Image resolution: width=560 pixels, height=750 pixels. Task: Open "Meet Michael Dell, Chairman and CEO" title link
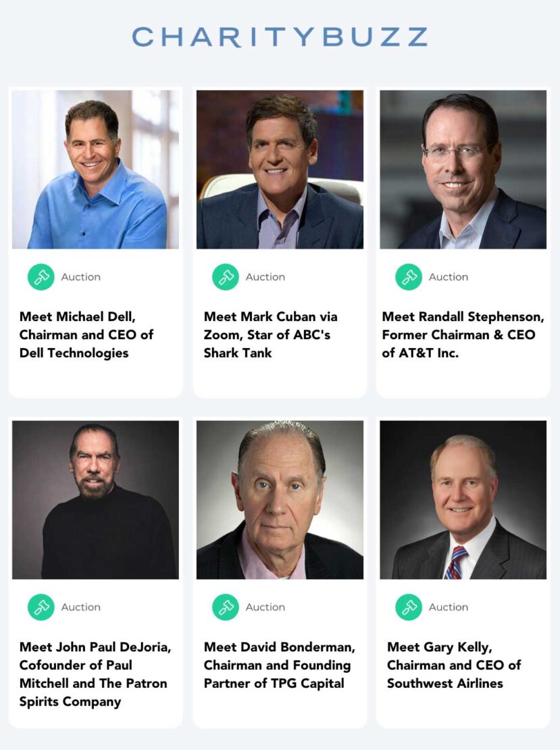86,334
